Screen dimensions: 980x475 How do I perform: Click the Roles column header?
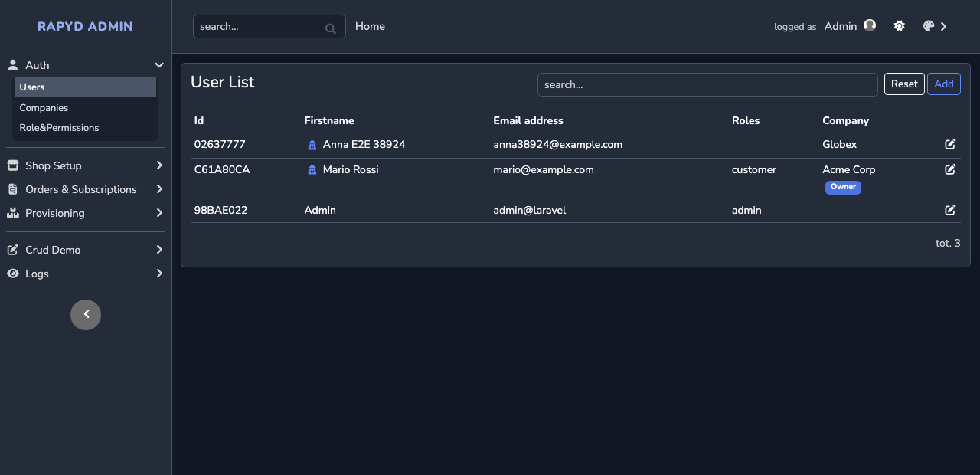coord(746,120)
